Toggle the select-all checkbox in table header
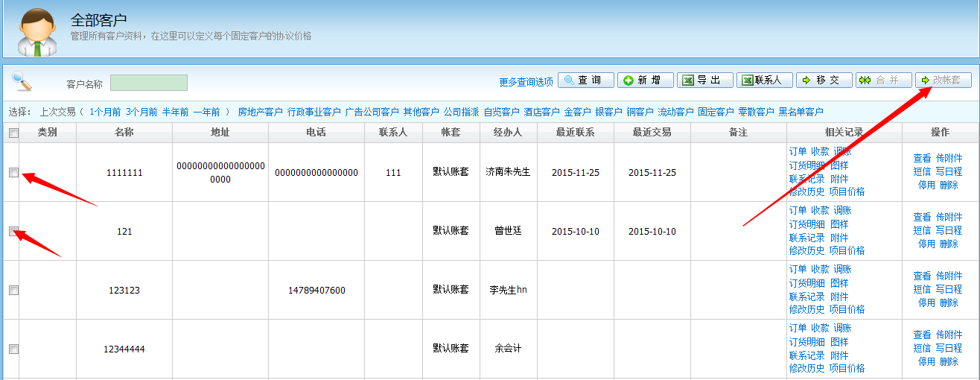The image size is (980, 380). (x=13, y=133)
